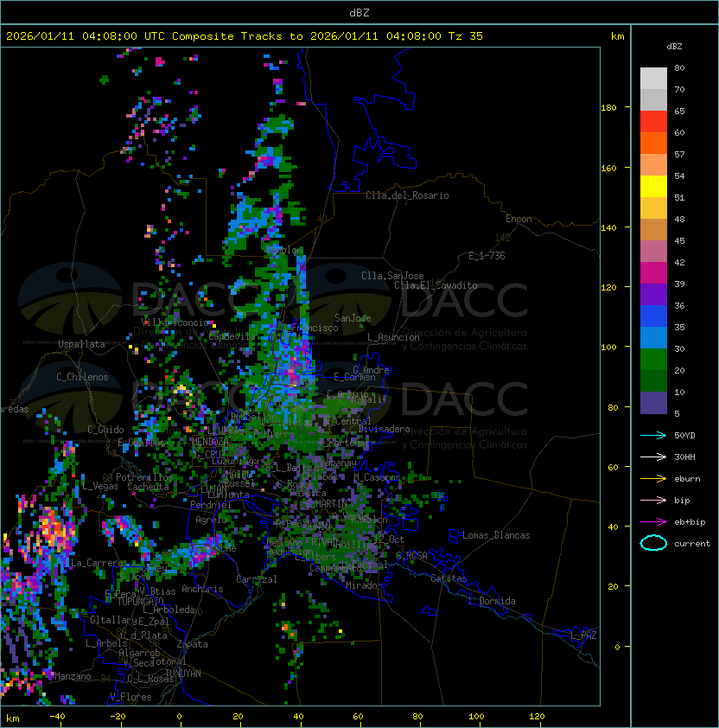Click the 'C_Chilenos' map label
719x728 pixels.
coord(82,377)
